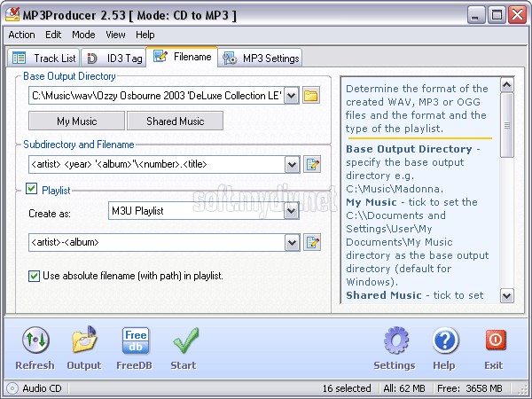Open the View menu
The image size is (532, 399).
pos(115,35)
